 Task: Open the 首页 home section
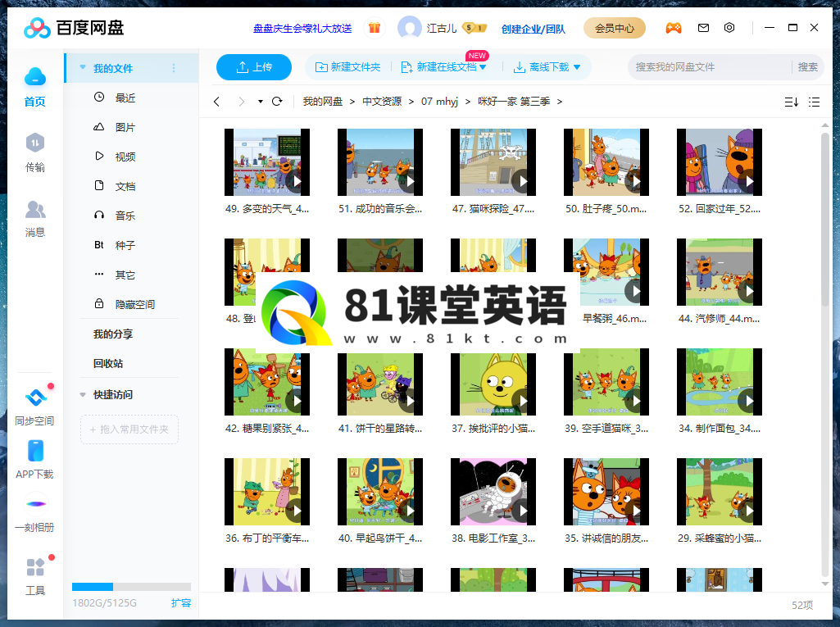[x=34, y=87]
